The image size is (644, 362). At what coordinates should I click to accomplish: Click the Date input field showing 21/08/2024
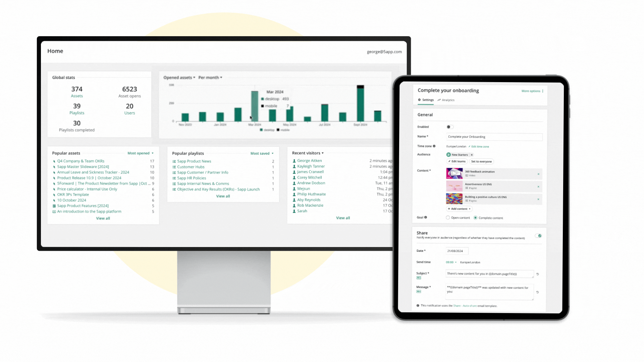coord(457,251)
